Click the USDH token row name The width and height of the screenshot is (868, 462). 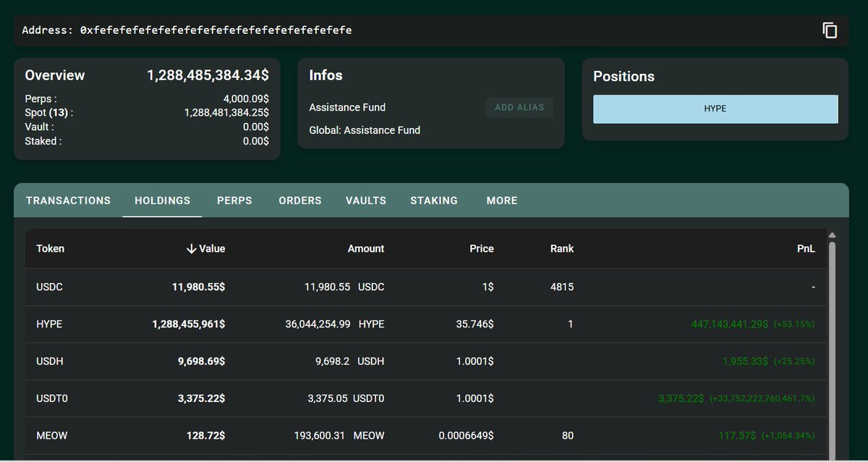click(50, 362)
